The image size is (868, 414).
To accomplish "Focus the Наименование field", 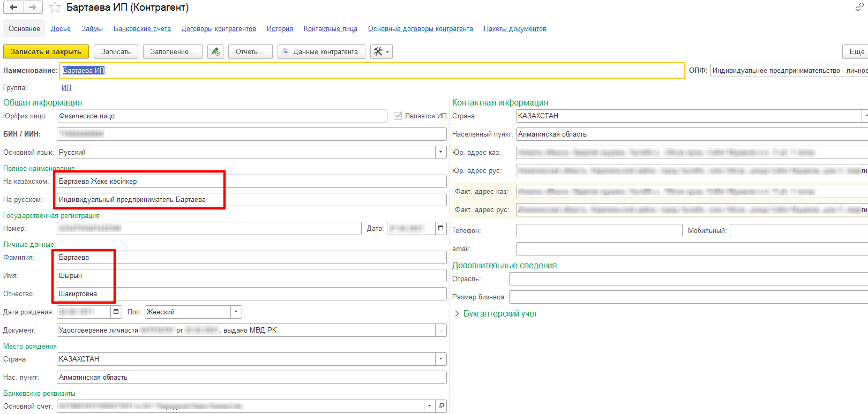I will click(372, 71).
